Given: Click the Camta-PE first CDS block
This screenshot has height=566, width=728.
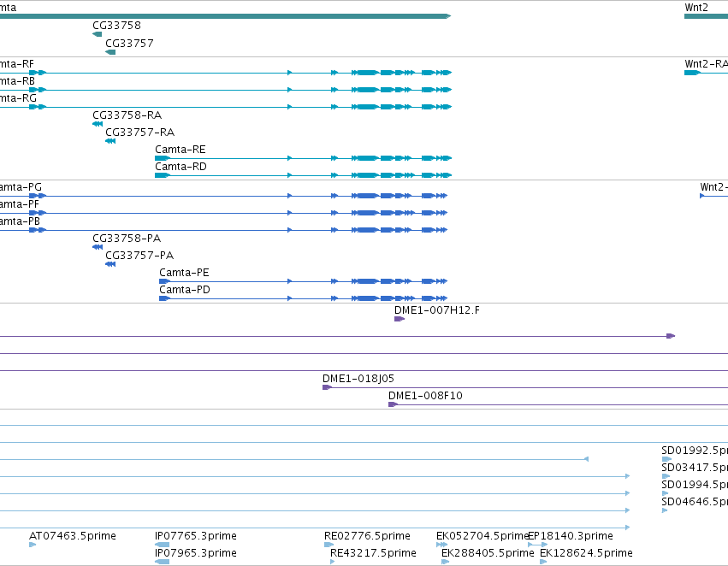Looking at the screenshot, I should (x=164, y=281).
